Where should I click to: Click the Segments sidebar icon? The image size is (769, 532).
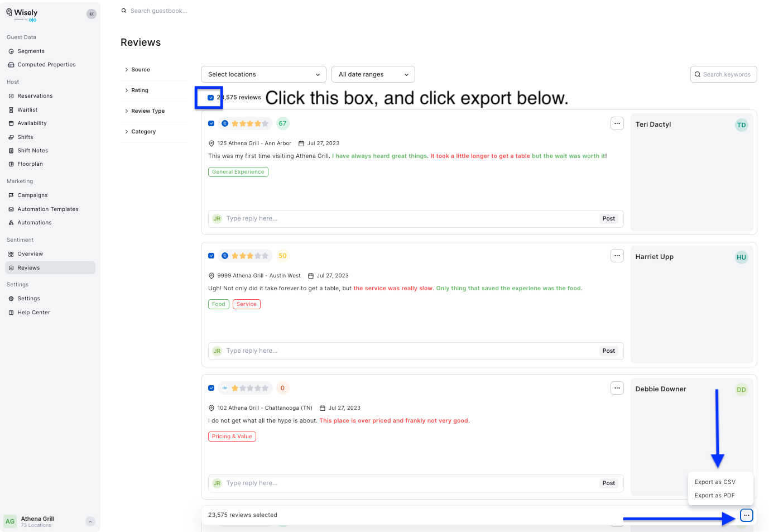(11, 51)
